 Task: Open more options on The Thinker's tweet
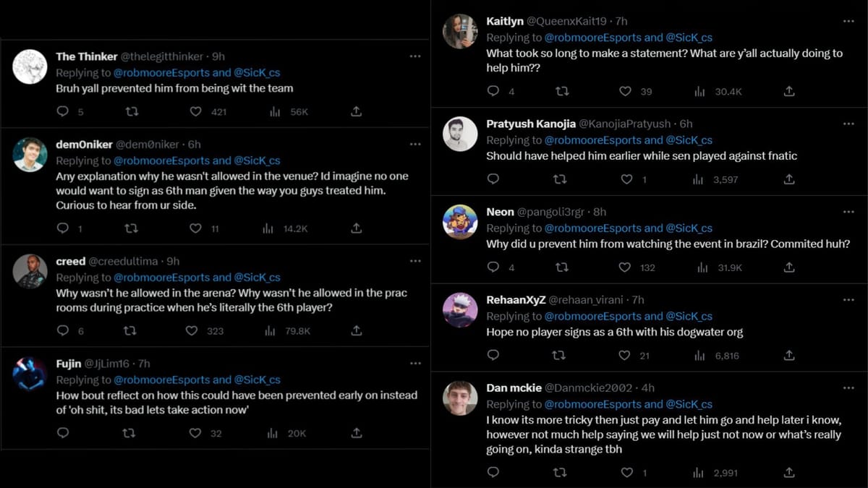click(x=414, y=56)
